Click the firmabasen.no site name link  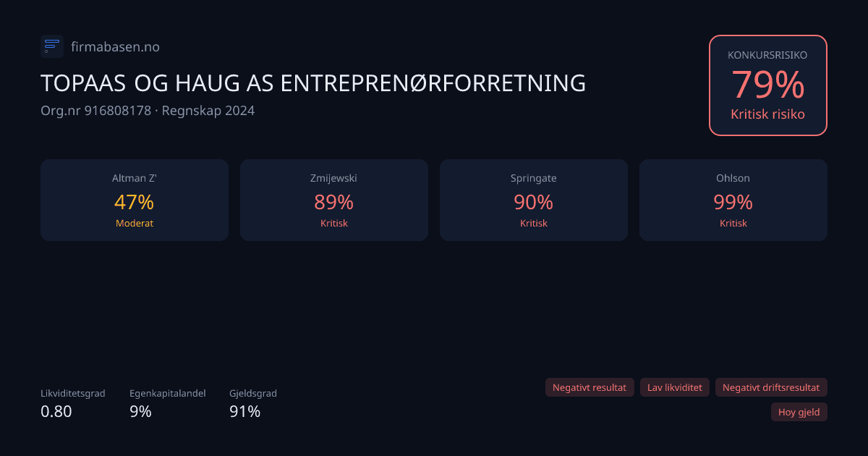coord(116,46)
